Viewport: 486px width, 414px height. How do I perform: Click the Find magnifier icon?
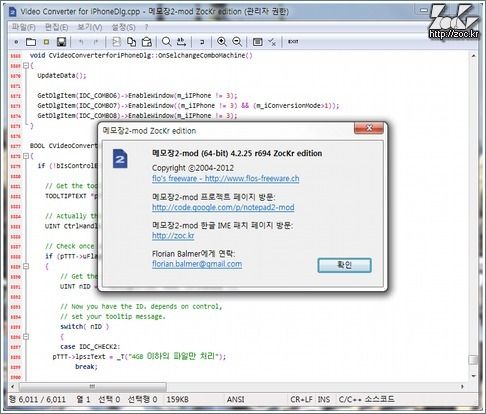tap(166, 42)
